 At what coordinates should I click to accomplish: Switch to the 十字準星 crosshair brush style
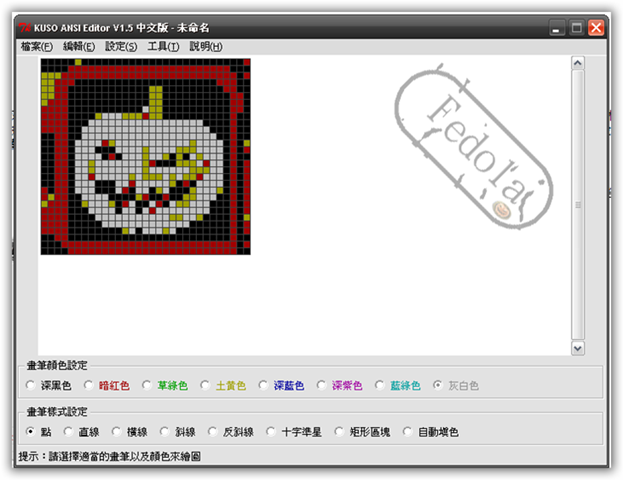(272, 432)
